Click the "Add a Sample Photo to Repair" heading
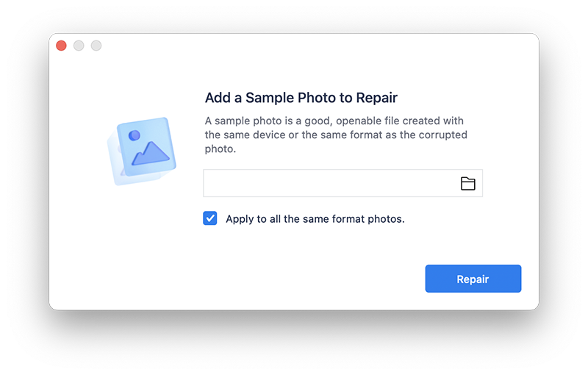Viewport: 588px width, 375px height. pos(301,98)
